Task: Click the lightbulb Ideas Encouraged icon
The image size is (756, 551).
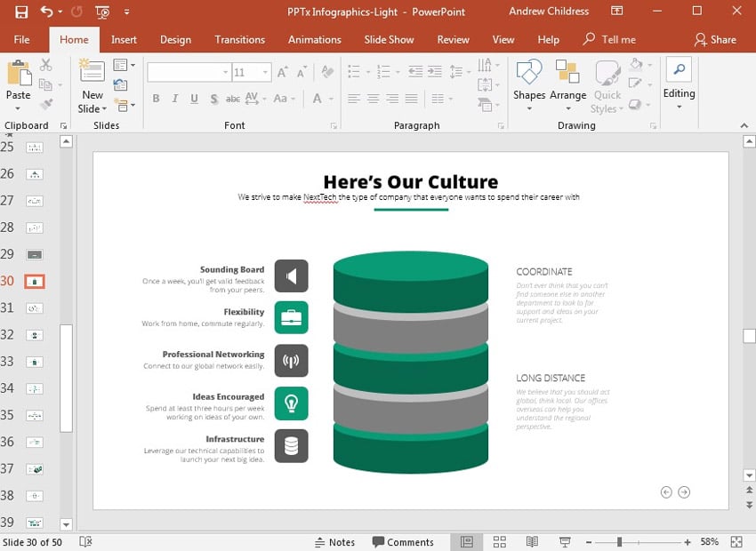Action: tap(291, 403)
